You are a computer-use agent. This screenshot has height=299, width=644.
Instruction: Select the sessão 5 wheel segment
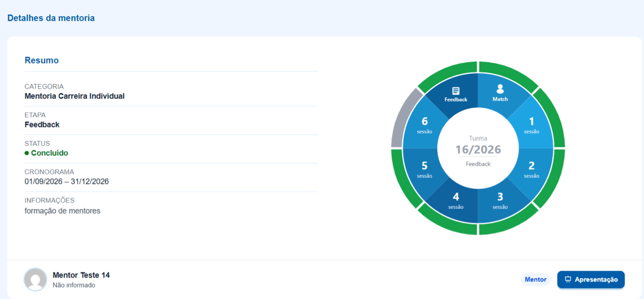425,169
